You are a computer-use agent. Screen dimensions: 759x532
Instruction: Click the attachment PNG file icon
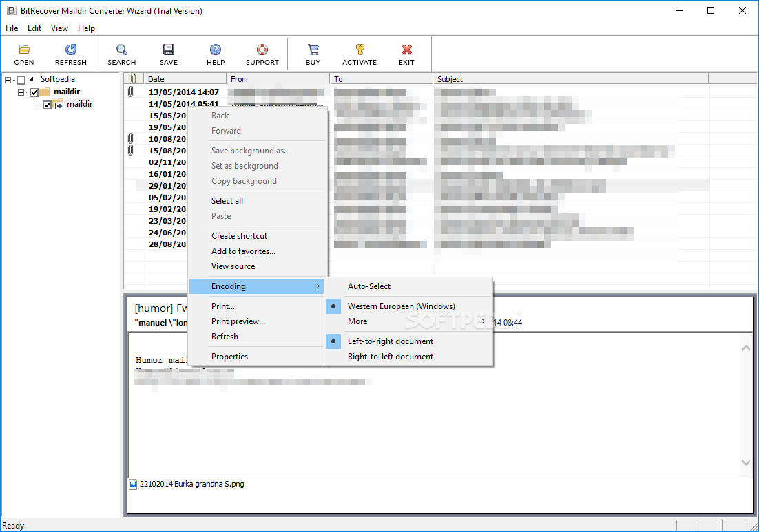pyautogui.click(x=133, y=484)
